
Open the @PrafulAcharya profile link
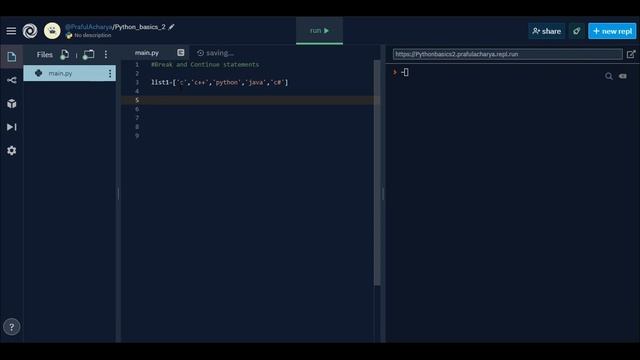[x=89, y=27]
